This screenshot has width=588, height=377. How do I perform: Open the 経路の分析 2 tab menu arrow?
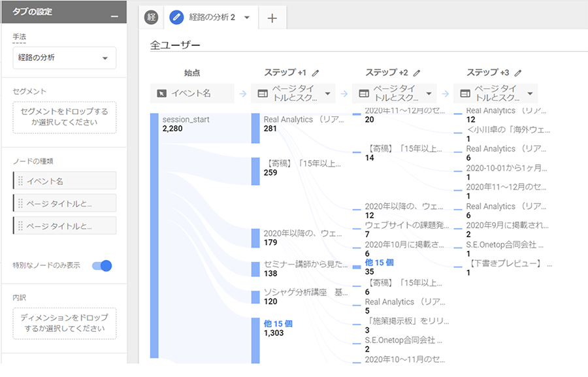pos(247,18)
